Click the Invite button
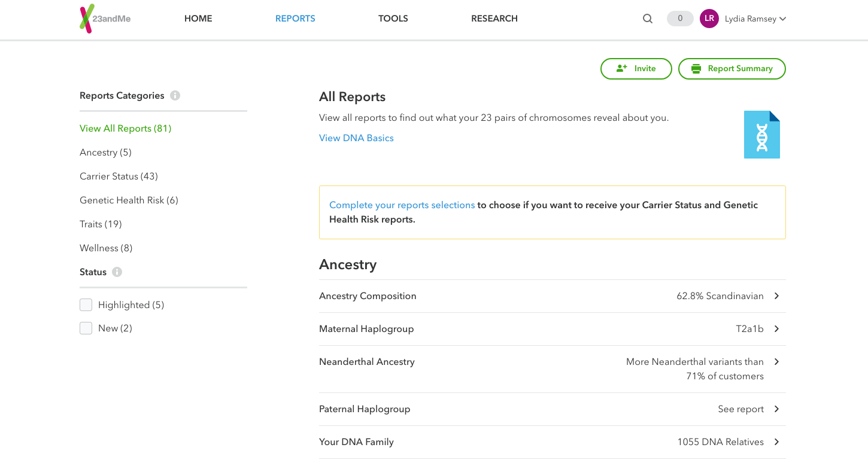The height and width of the screenshot is (475, 868). (636, 69)
